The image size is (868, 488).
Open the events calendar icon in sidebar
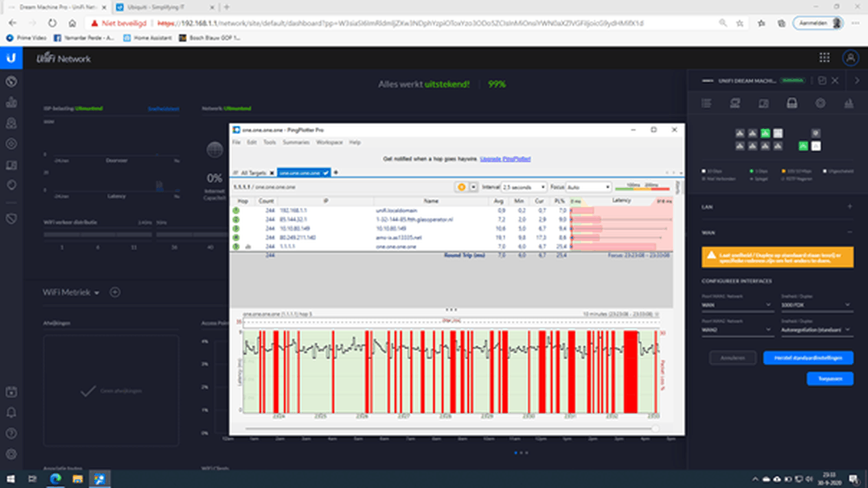(11, 392)
